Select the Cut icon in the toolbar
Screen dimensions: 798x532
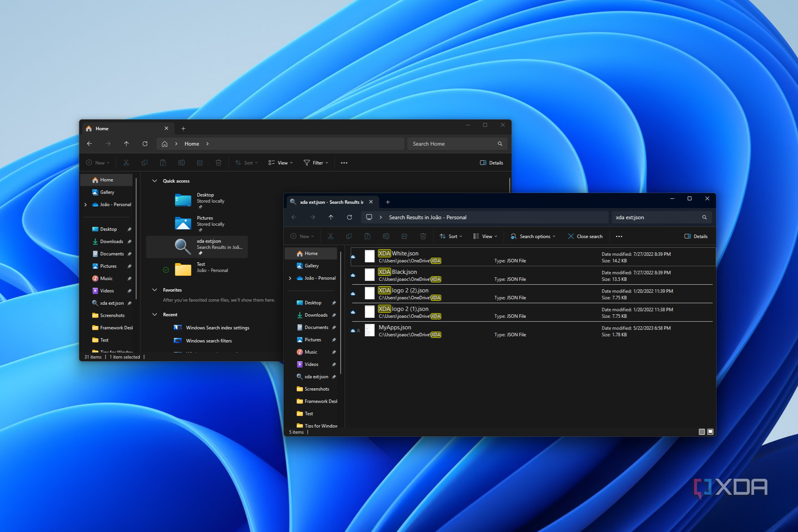click(330, 236)
